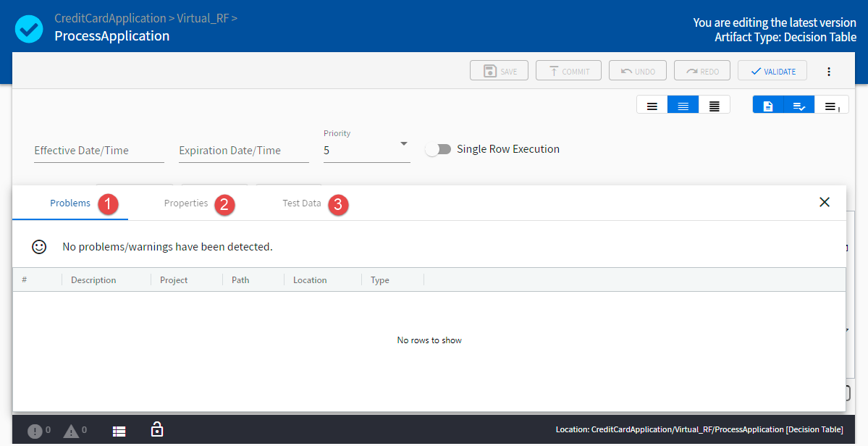
Task: Click the Validate button
Action: 773,71
